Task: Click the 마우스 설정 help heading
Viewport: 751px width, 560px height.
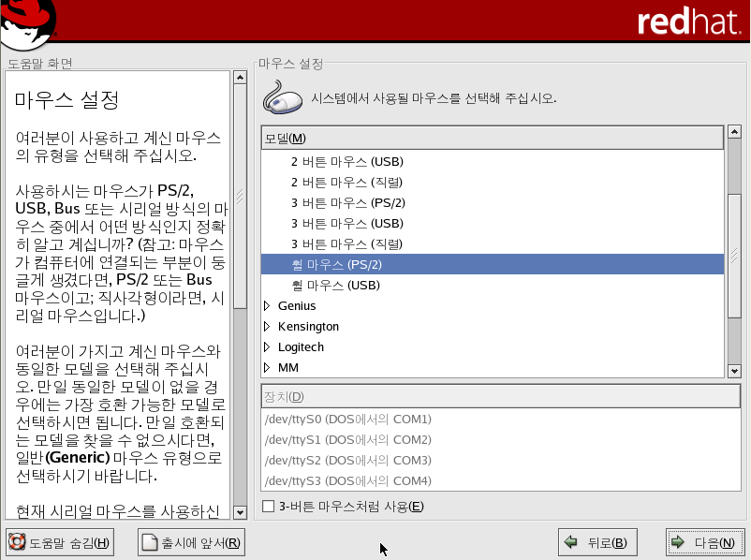Action: pos(67,99)
